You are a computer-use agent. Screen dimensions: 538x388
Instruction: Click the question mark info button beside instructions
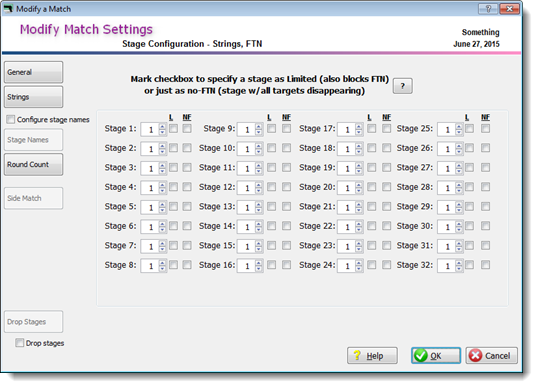pos(402,86)
